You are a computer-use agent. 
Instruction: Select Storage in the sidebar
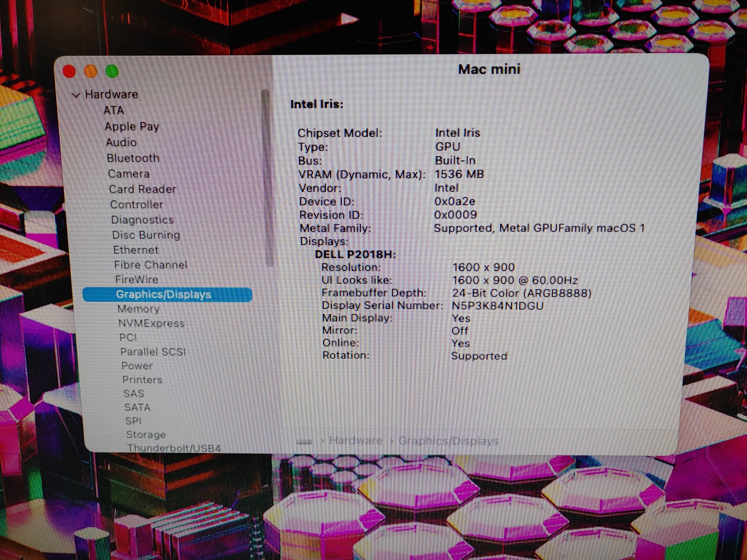tap(146, 435)
